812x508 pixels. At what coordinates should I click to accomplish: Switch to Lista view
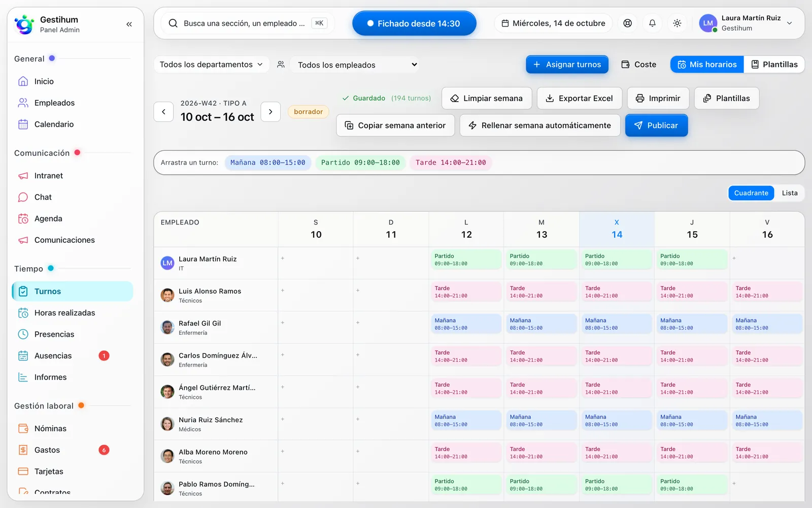coord(790,193)
